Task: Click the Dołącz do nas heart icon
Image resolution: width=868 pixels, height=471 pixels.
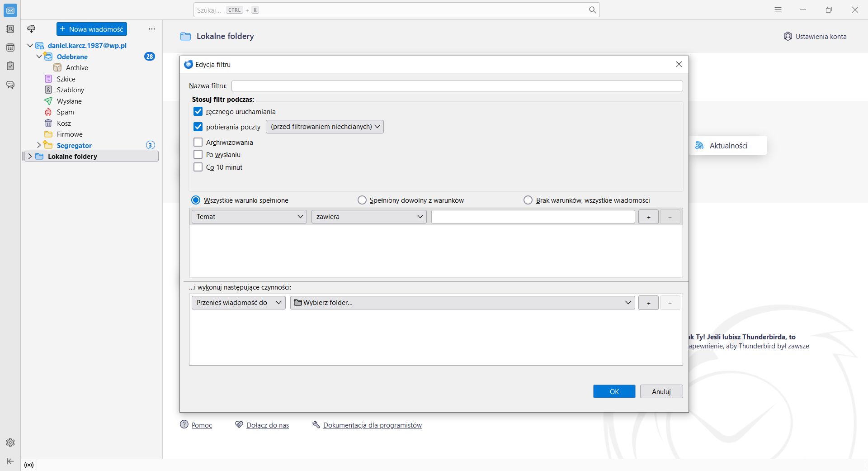Action: (x=239, y=424)
